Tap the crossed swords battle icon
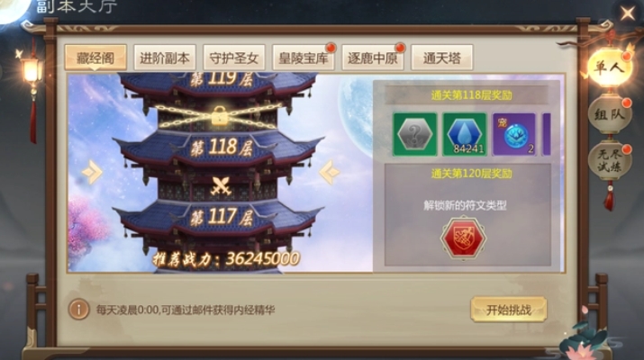 pos(221,186)
